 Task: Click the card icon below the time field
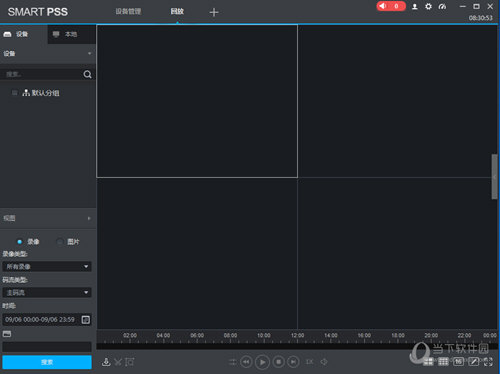point(7,334)
